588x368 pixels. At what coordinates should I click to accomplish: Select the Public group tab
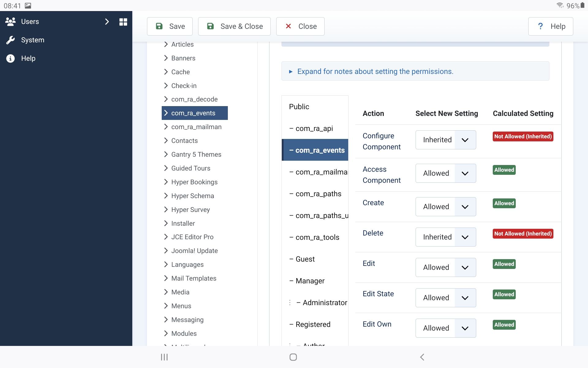pos(315,107)
